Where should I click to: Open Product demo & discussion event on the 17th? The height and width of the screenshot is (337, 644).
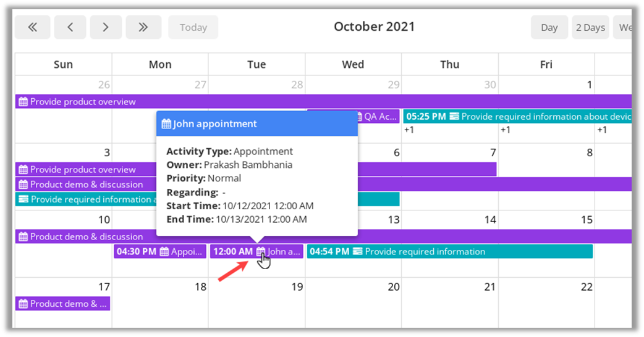pos(63,304)
